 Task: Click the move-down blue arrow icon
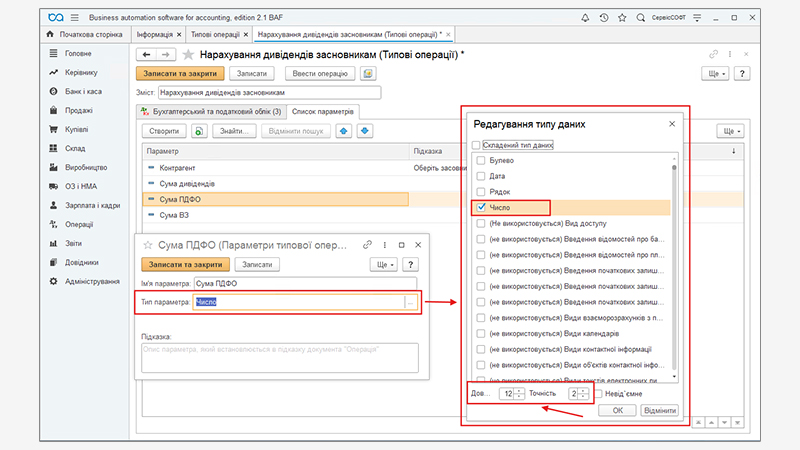pyautogui.click(x=365, y=131)
